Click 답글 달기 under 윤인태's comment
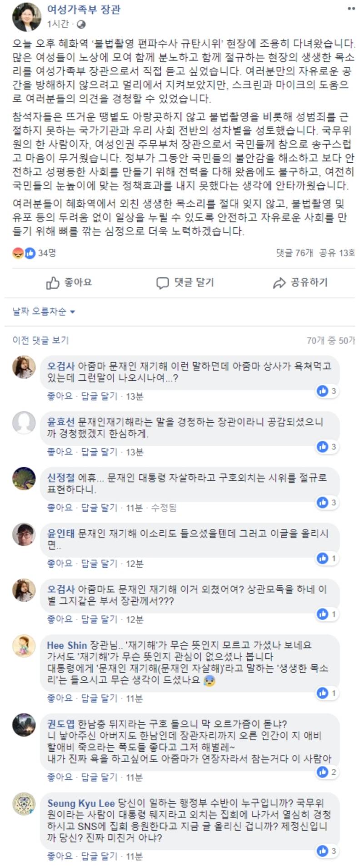359x868 pixels. (x=99, y=564)
